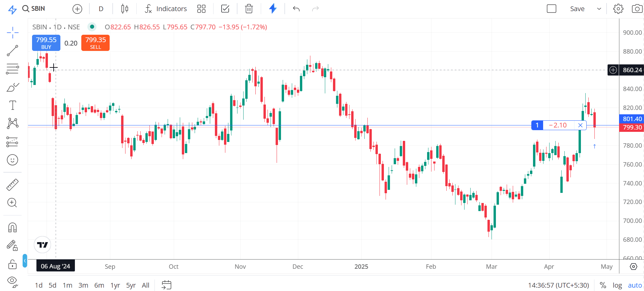Click the timezone clock 14:36:57 (UTC+5:30)
Screen dimensions: 644x291
coord(558,285)
